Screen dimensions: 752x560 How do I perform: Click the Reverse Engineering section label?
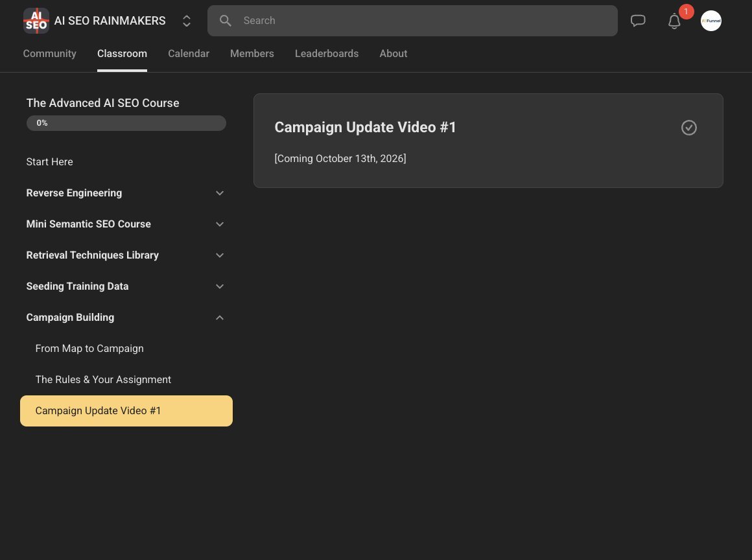[74, 193]
